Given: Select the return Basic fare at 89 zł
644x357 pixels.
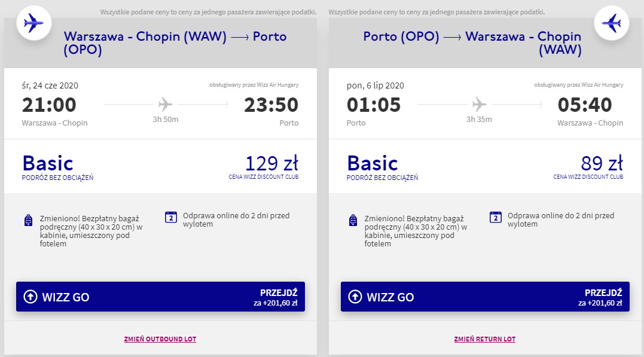Looking at the screenshot, I should [x=373, y=163].
